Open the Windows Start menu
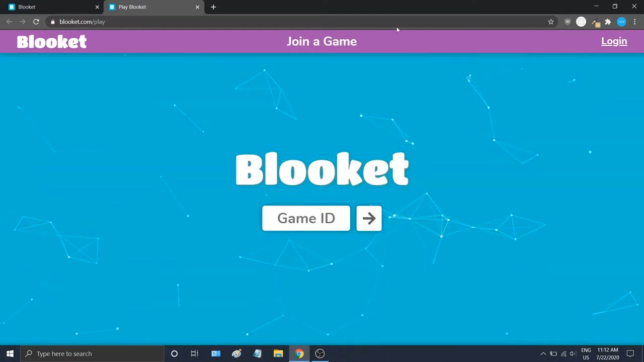 (x=10, y=353)
